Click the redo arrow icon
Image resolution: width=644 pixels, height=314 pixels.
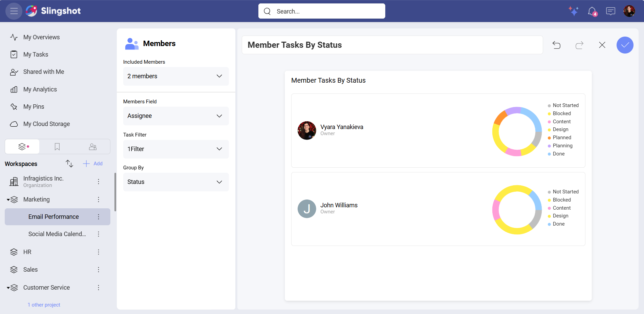579,45
